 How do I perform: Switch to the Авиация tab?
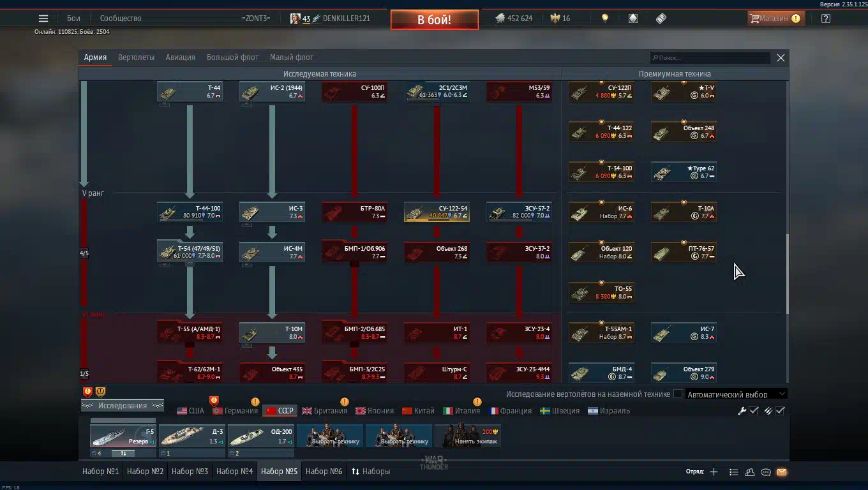pyautogui.click(x=181, y=57)
